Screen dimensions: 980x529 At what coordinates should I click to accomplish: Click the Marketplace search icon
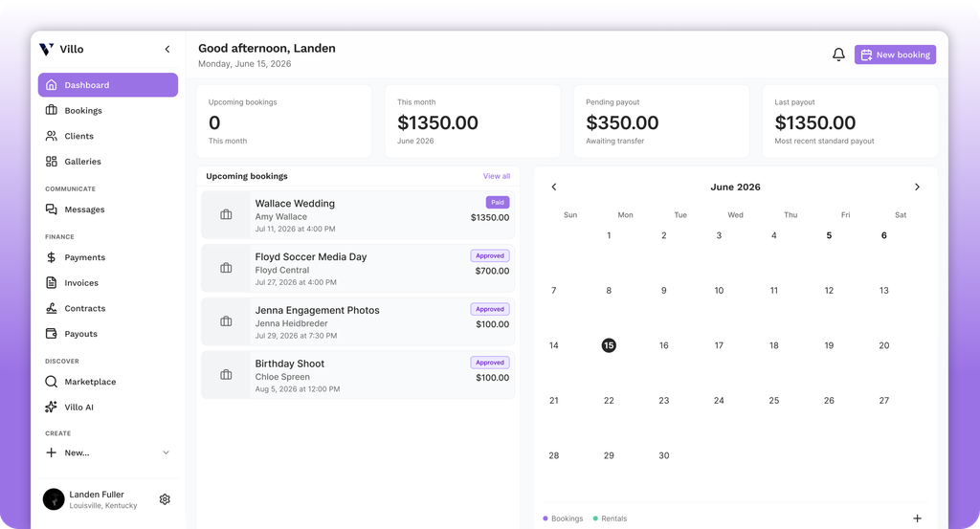tap(52, 382)
